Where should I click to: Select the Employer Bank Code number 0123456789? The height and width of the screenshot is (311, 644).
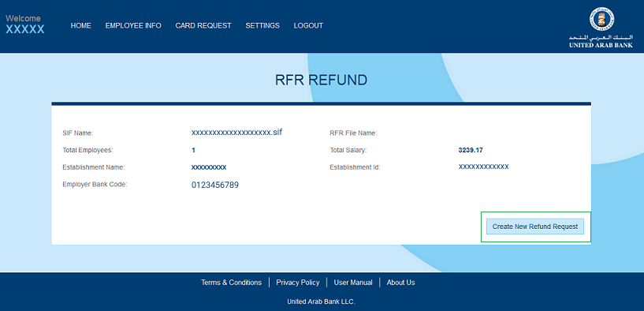tap(215, 185)
